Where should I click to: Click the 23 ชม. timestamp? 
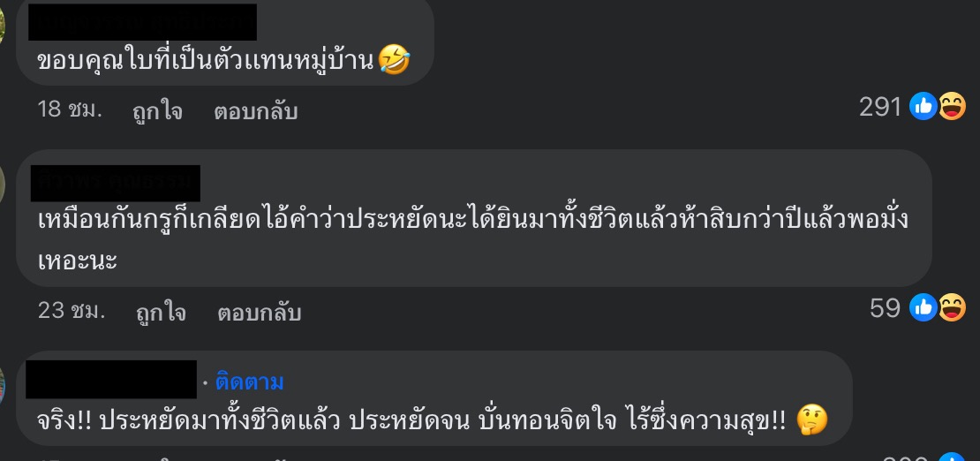[x=72, y=310]
